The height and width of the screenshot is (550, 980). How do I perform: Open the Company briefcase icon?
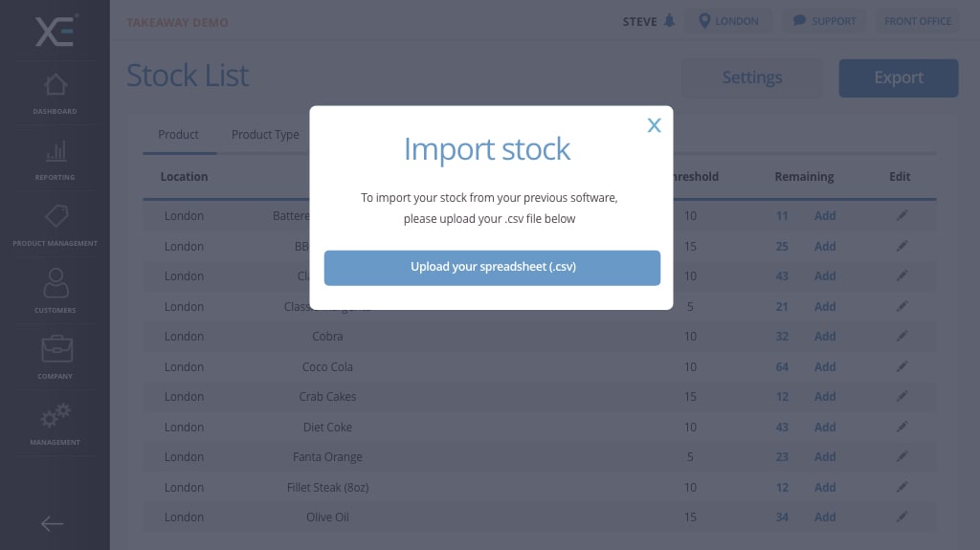[x=56, y=357]
